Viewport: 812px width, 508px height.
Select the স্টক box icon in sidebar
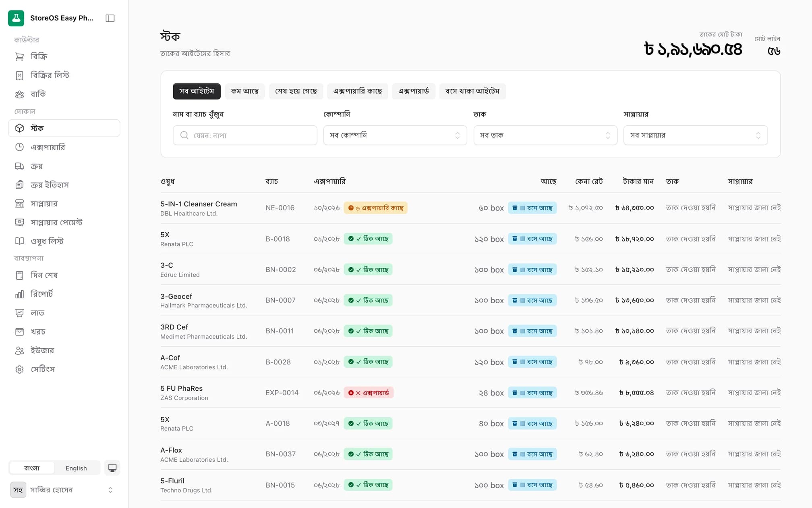[x=19, y=128]
